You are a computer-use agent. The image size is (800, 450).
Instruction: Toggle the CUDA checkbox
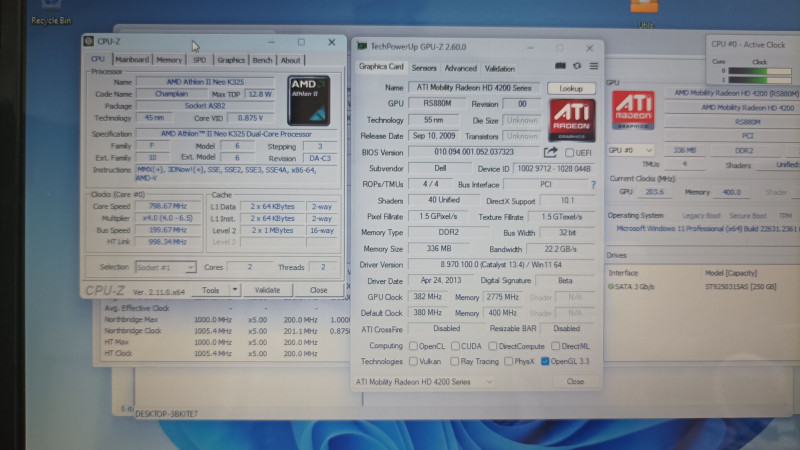coord(455,346)
